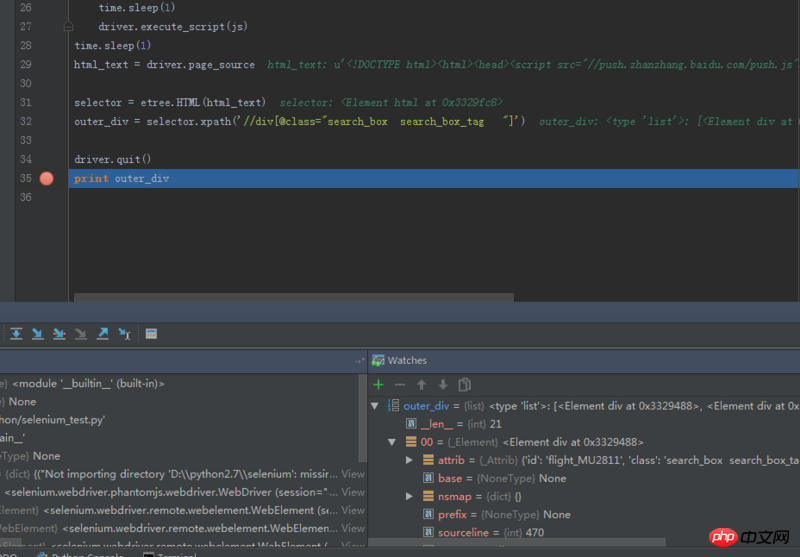Collapse the 00 Element tree node
800x557 pixels.
tap(392, 442)
